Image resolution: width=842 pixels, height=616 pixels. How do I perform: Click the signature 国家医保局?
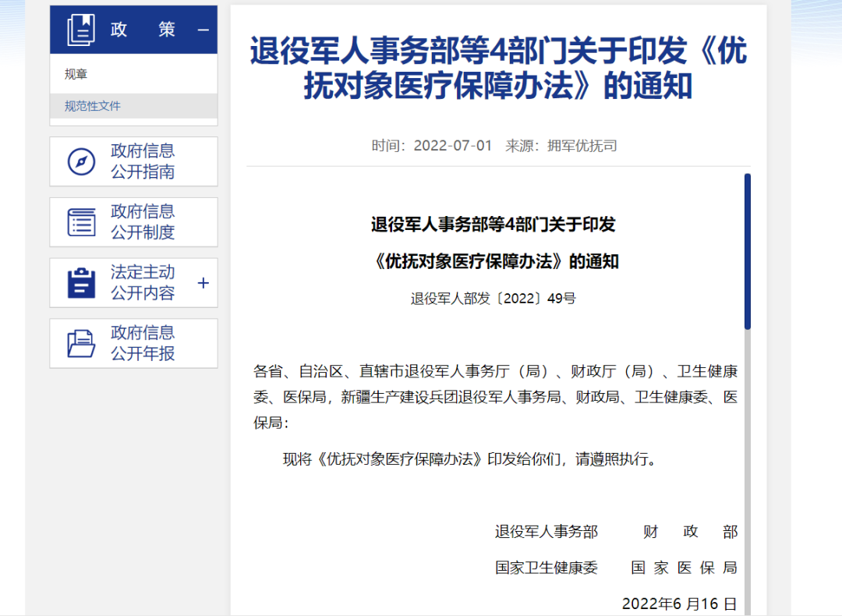coord(685,568)
